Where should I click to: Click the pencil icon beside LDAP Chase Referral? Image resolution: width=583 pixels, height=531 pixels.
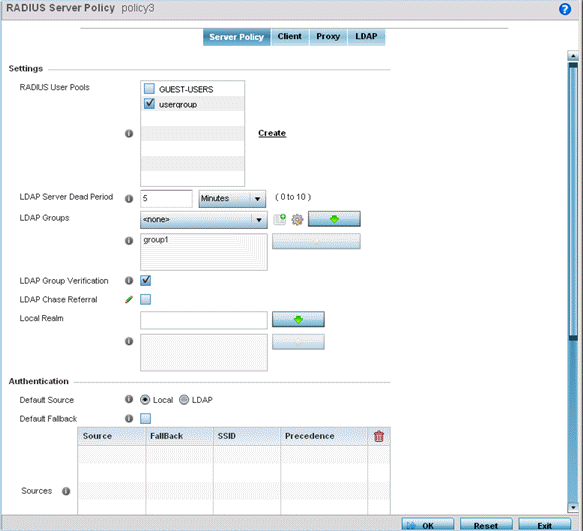129,299
